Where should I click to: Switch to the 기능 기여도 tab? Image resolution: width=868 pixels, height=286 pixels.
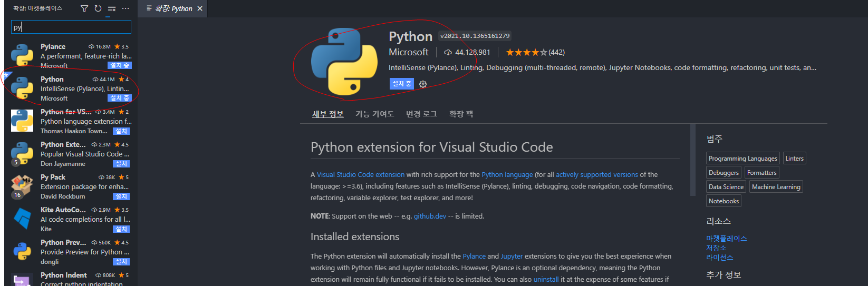coord(374,114)
